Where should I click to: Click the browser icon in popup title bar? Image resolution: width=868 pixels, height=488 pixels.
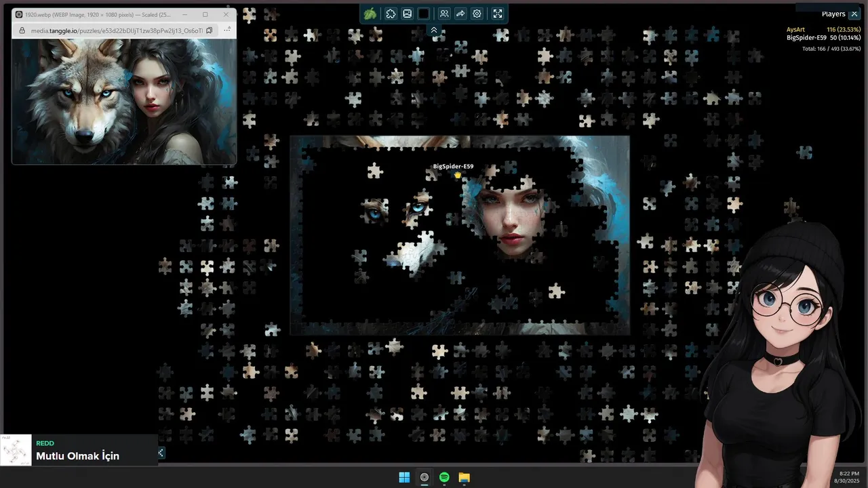click(x=19, y=14)
